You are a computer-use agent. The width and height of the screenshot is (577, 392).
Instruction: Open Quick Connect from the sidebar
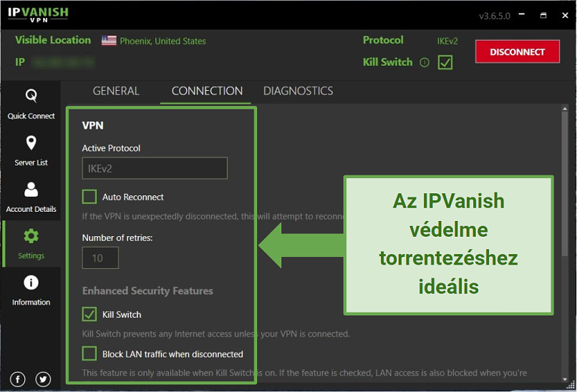[x=31, y=105]
